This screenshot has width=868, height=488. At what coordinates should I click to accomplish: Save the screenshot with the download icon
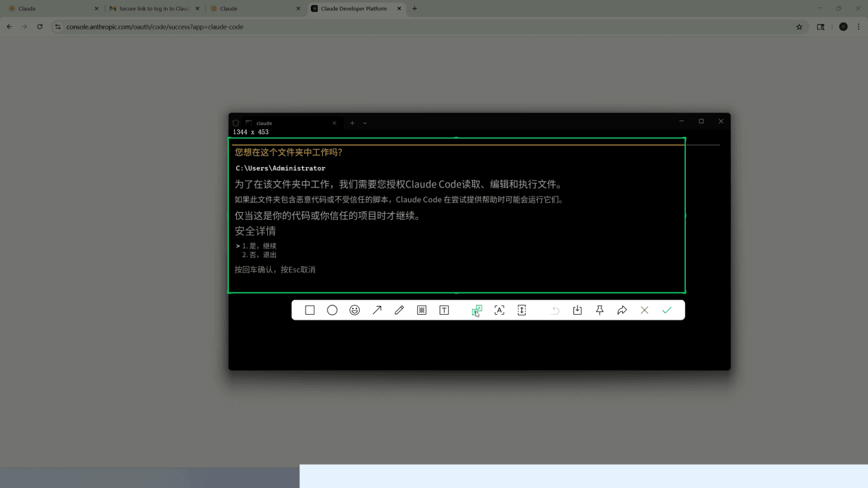(x=578, y=310)
